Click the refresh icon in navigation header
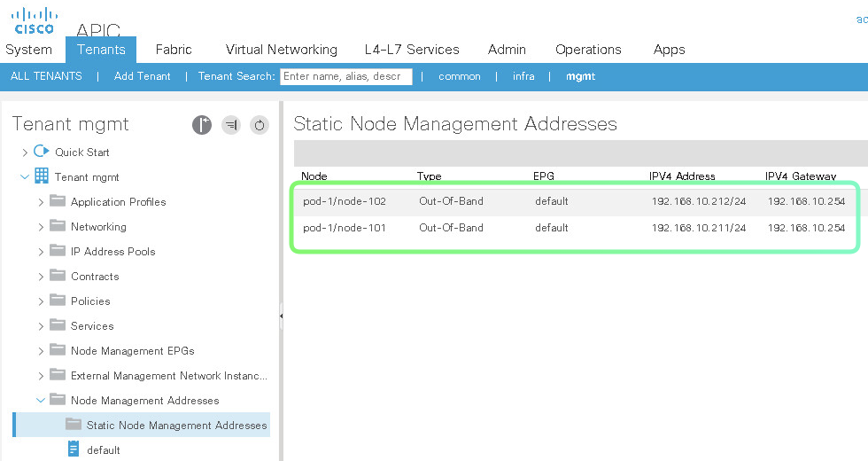This screenshot has height=461, width=868. [x=259, y=125]
